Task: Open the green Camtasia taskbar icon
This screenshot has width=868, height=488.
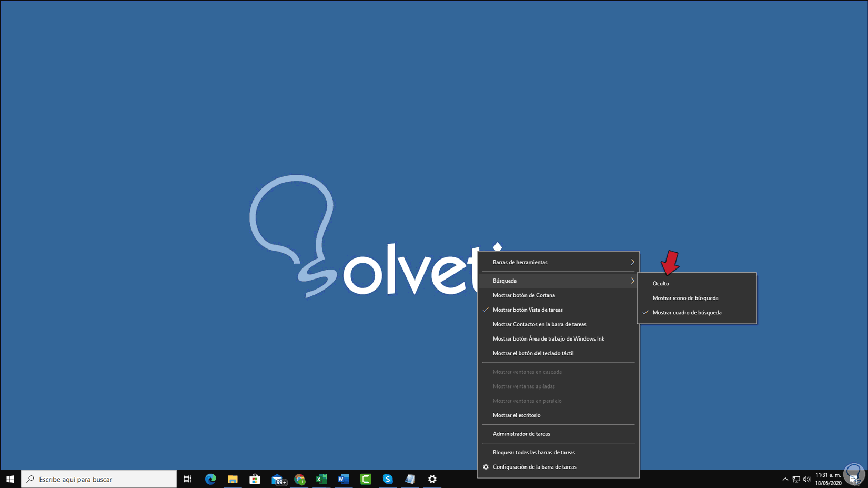Action: (366, 479)
